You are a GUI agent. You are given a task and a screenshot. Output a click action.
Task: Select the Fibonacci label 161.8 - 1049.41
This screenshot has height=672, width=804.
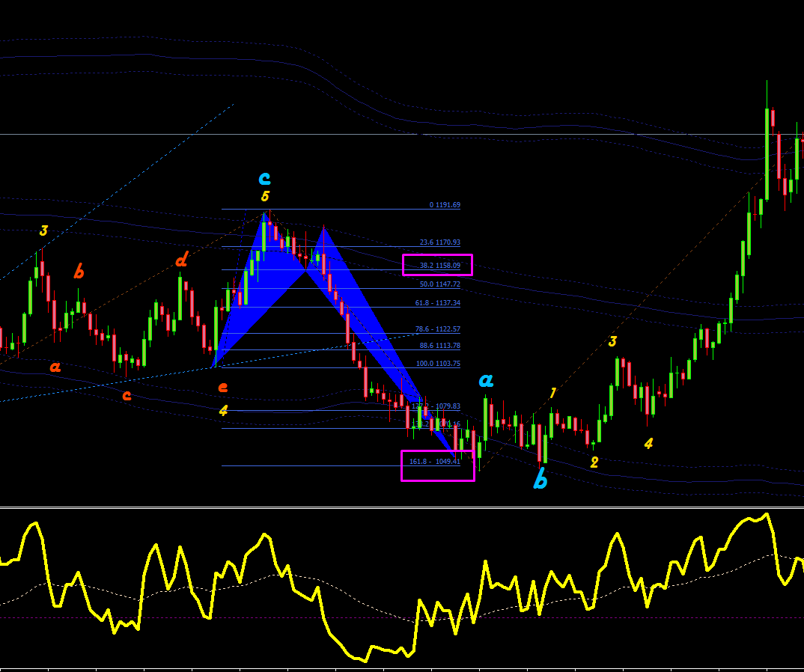434,461
